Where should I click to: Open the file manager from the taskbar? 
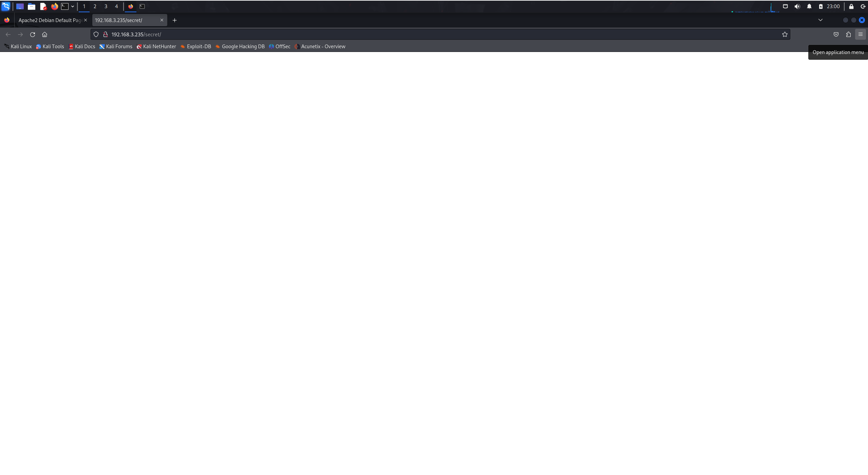32,6
